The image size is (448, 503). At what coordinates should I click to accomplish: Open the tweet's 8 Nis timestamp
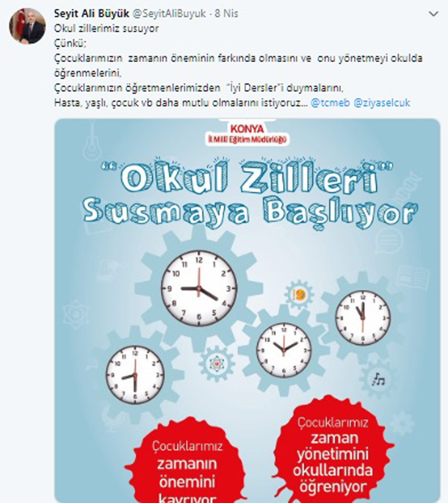pos(227,13)
